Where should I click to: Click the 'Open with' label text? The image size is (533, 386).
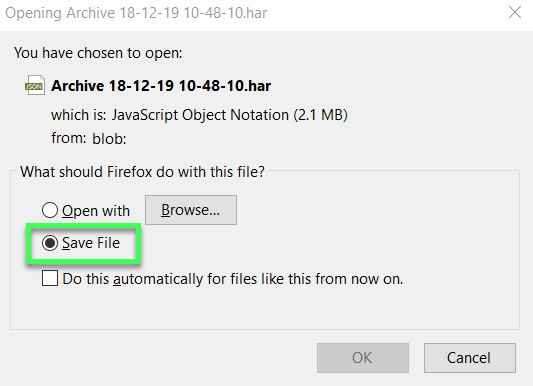[x=96, y=211]
